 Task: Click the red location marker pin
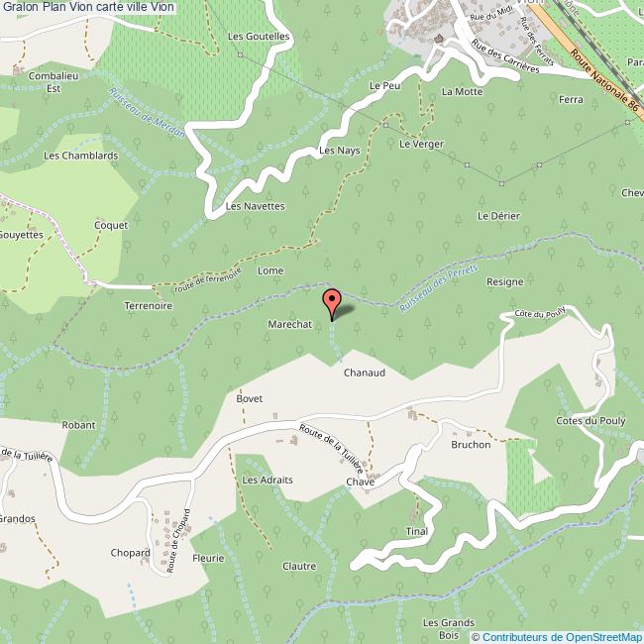[x=332, y=304]
